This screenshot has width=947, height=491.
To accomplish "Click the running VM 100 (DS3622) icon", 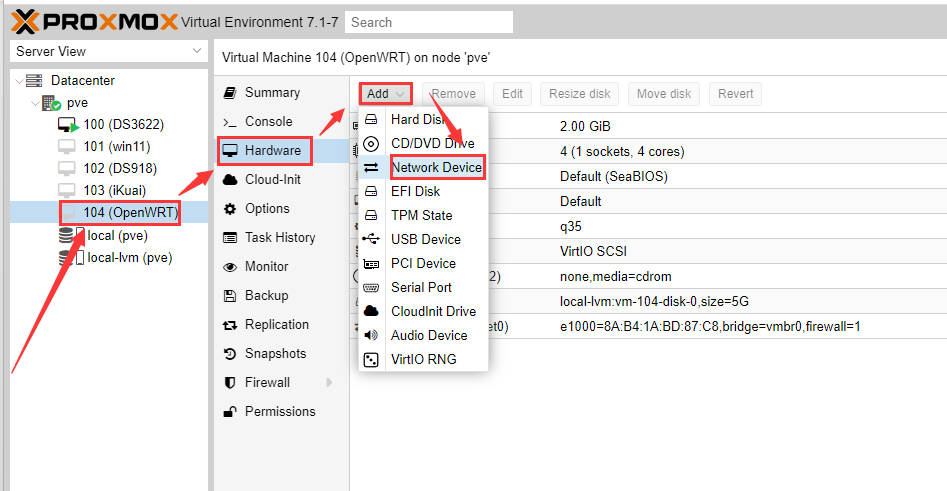I will point(67,125).
